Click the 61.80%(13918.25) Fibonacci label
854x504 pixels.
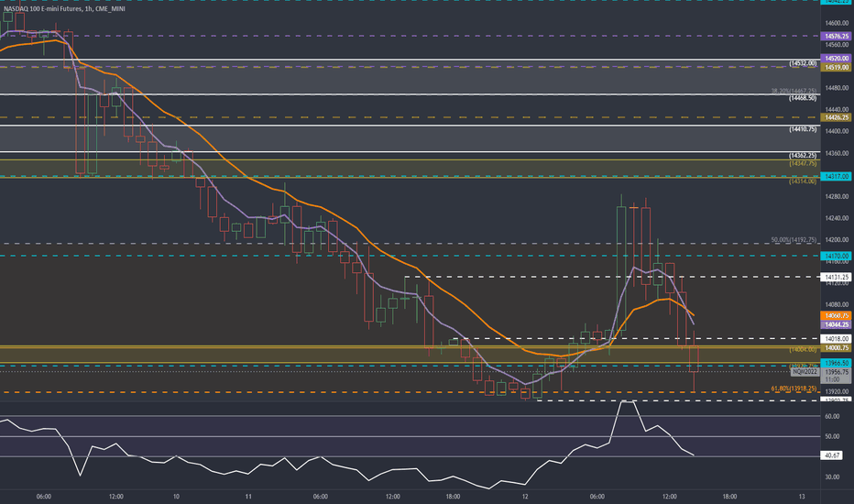pyautogui.click(x=794, y=389)
